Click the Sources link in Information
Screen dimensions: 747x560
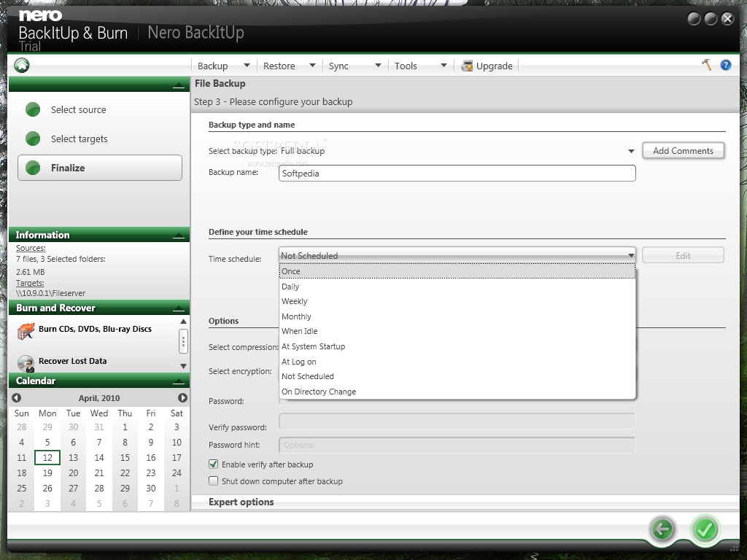[x=31, y=248]
